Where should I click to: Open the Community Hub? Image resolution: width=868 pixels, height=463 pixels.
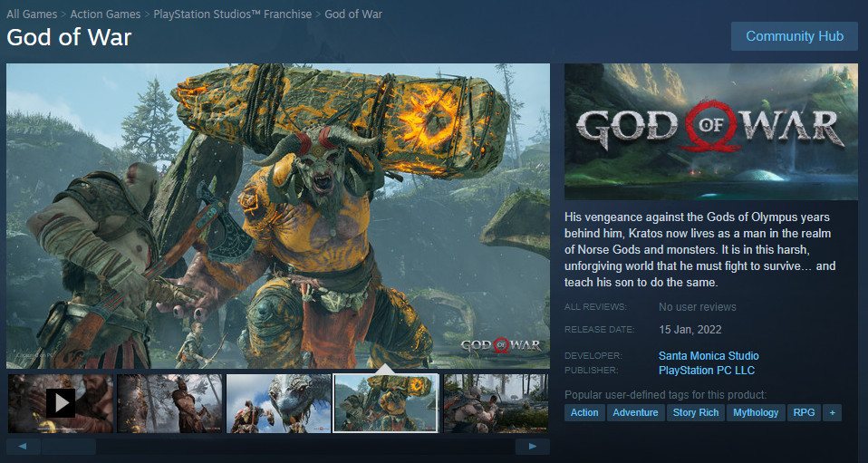tap(795, 36)
